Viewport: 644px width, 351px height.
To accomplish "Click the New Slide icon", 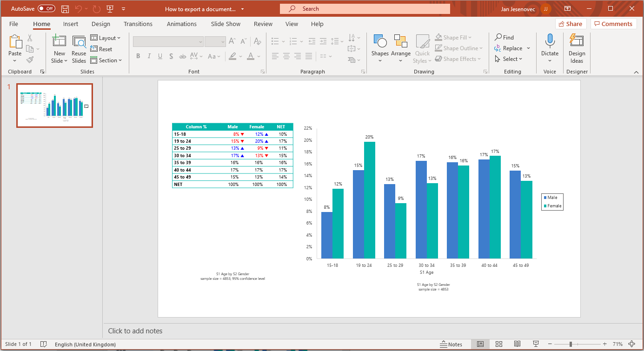I will tap(60, 42).
